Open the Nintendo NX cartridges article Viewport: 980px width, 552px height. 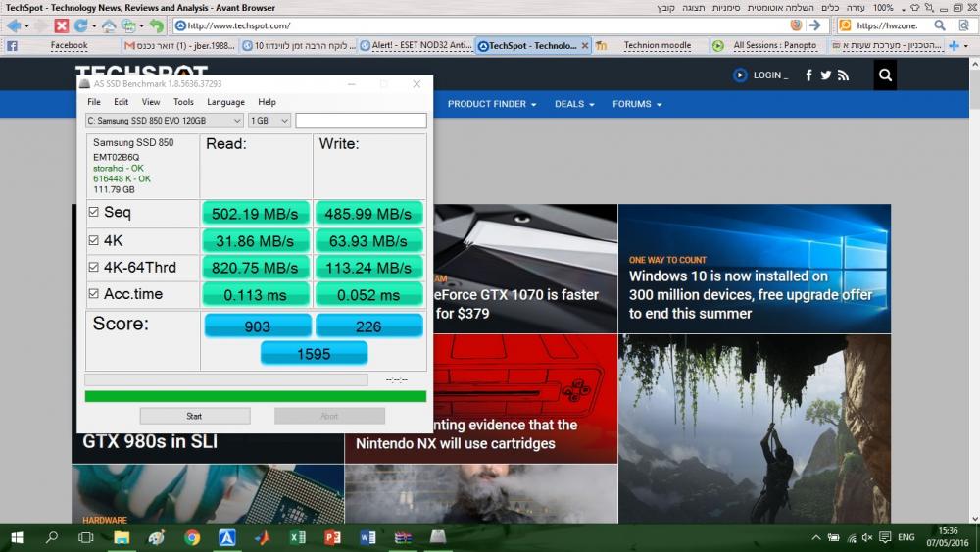click(x=481, y=398)
